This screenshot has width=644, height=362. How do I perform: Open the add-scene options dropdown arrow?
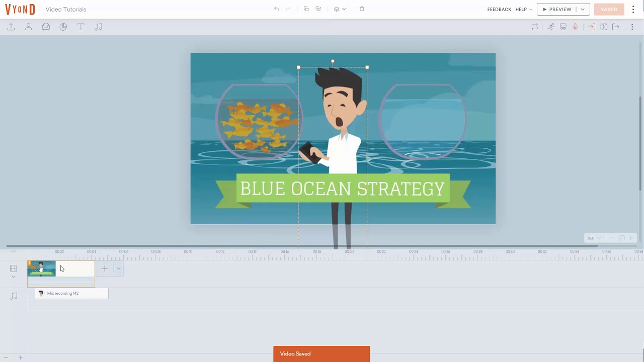coord(118,268)
